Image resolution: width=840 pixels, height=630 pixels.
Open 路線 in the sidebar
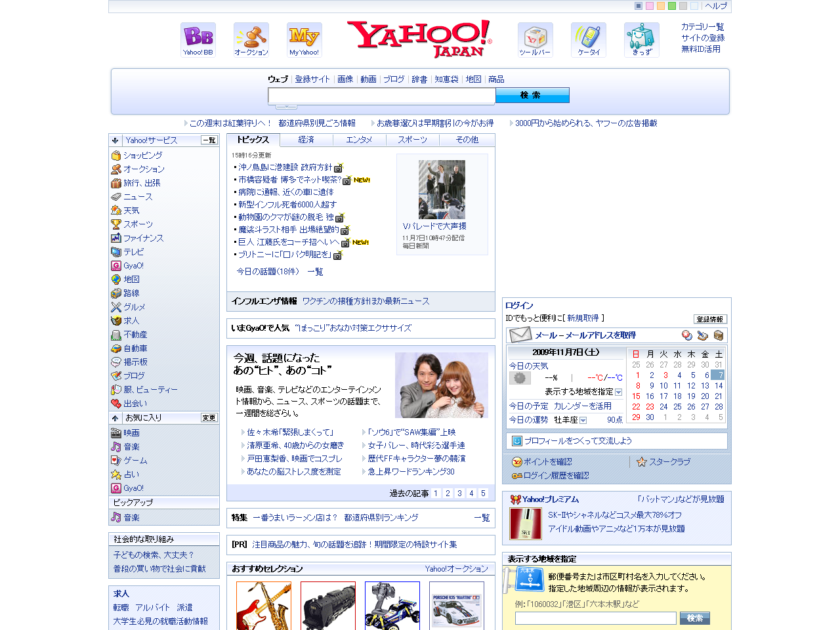(x=131, y=293)
